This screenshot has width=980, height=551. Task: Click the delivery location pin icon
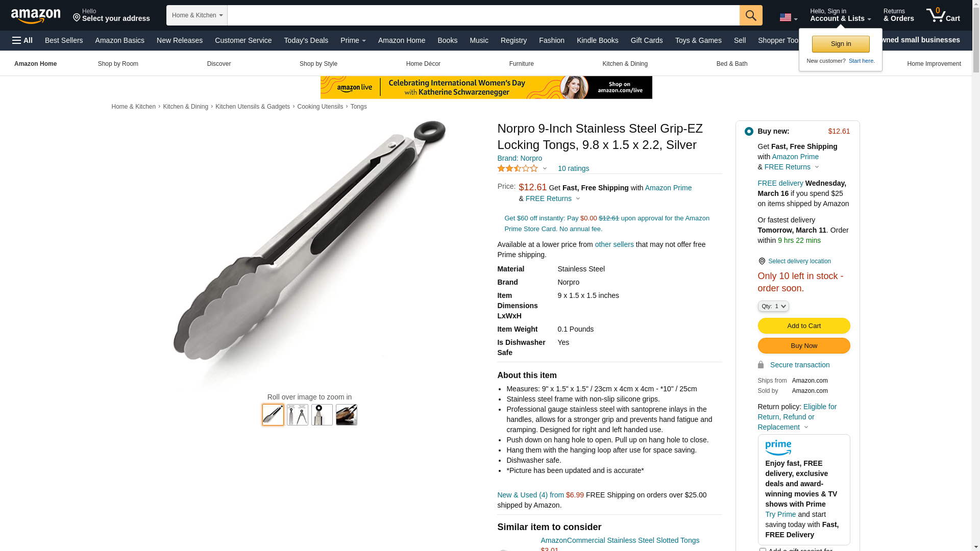[762, 261]
